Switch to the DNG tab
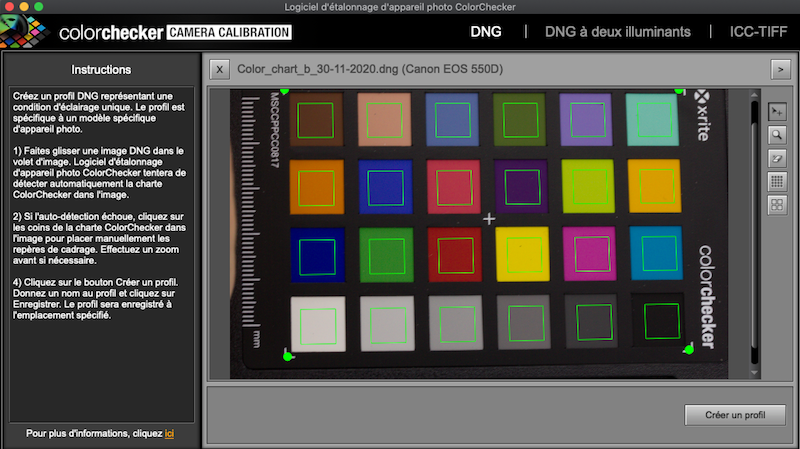The height and width of the screenshot is (449, 800). 486,32
